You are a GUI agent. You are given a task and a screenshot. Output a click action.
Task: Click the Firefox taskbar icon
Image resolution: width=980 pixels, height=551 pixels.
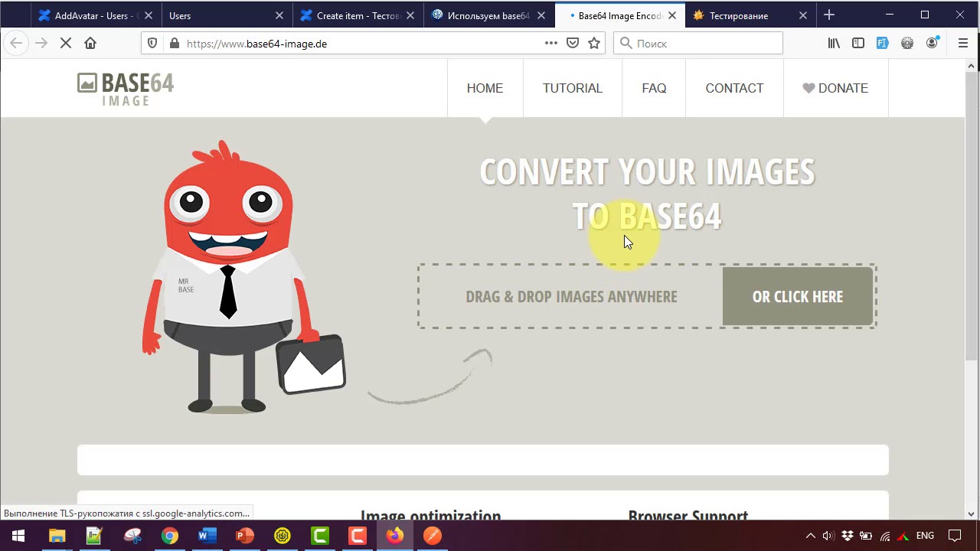point(395,536)
